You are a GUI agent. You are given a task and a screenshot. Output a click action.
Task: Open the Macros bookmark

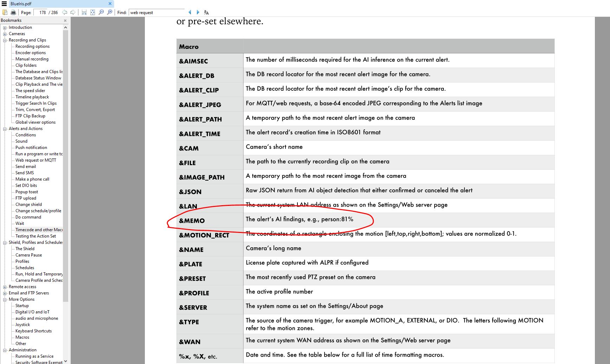click(22, 337)
